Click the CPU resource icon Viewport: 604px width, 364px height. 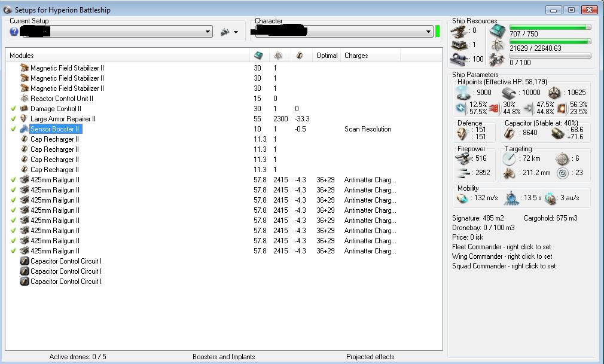point(498,31)
